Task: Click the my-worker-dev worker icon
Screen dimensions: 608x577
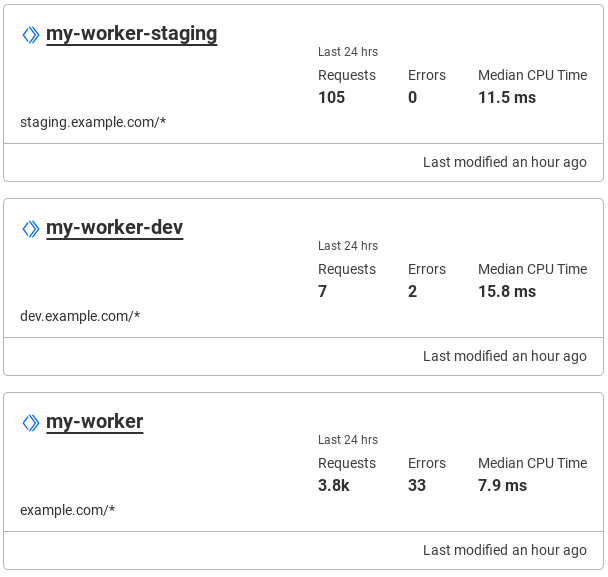Action: [x=31, y=229]
